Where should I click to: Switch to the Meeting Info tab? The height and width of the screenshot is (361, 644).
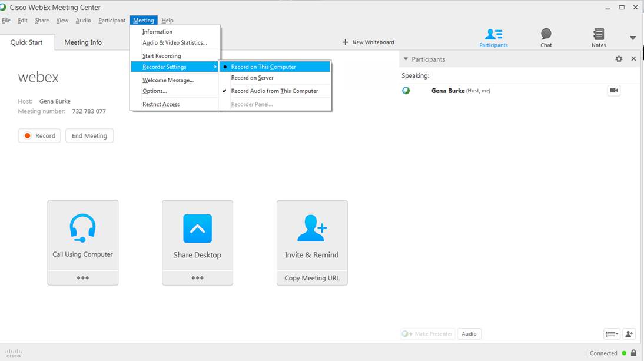point(83,42)
